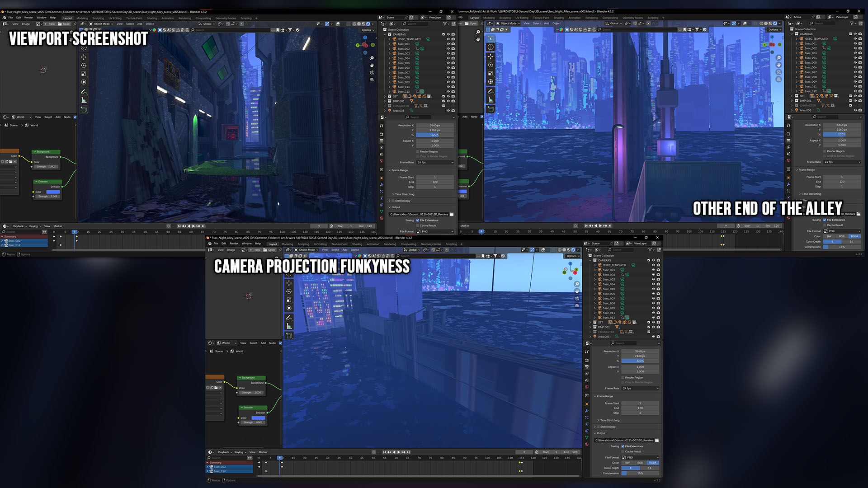Image resolution: width=868 pixels, height=488 pixels.
Task: Open the Frame Rate dropdown showing 24 fps
Action: (x=434, y=162)
